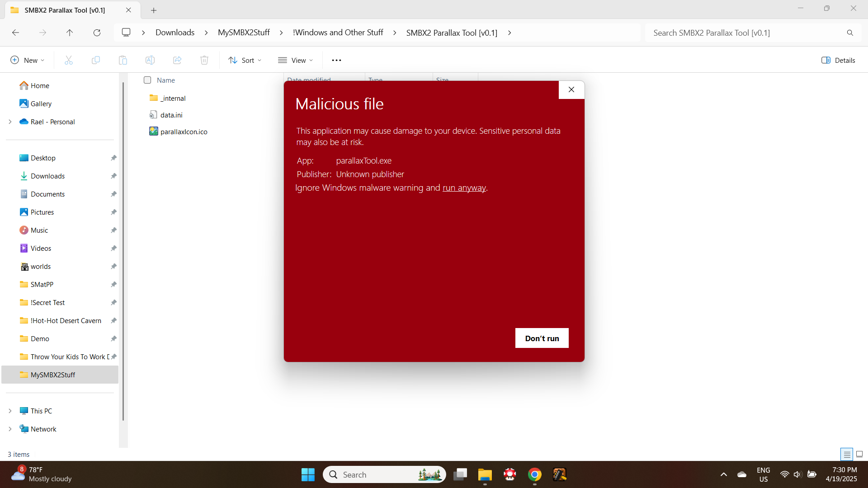Open the Windows Start menu

pos(308,474)
